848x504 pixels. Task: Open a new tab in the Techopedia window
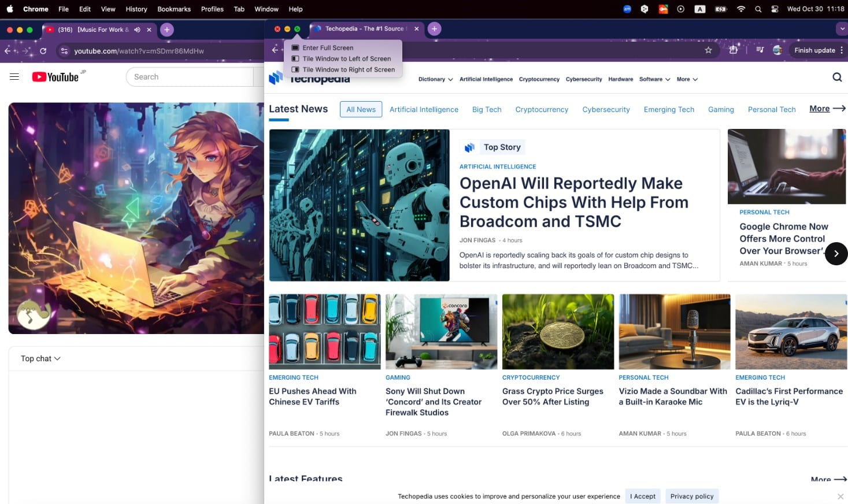434,28
